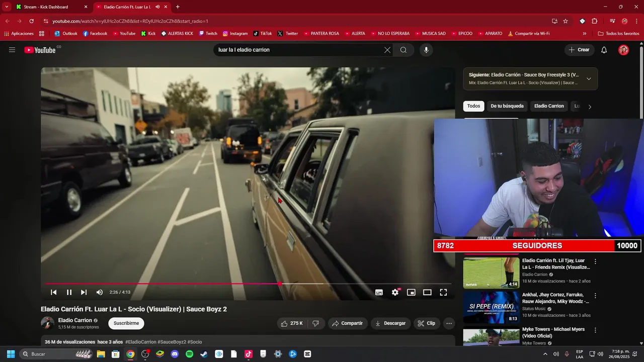
Task: Pause the video
Action: coord(69,292)
